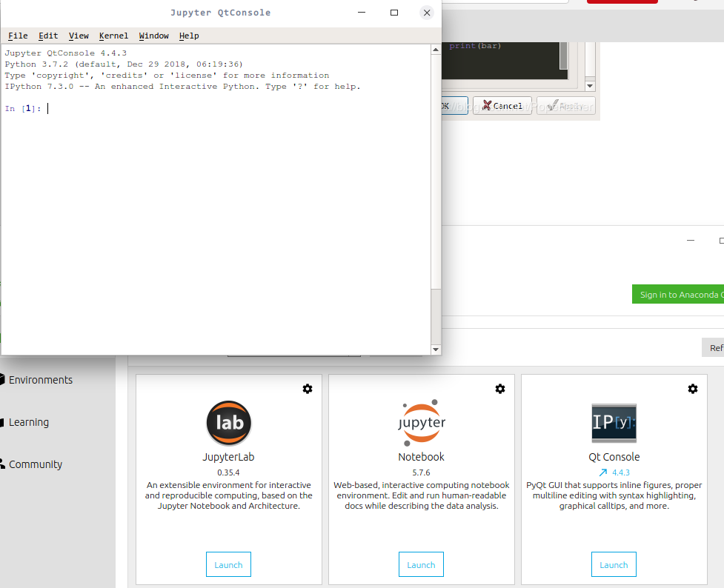Image resolution: width=724 pixels, height=588 pixels.
Task: Click the orange Jupyter Notebook logo
Action: pos(421,422)
